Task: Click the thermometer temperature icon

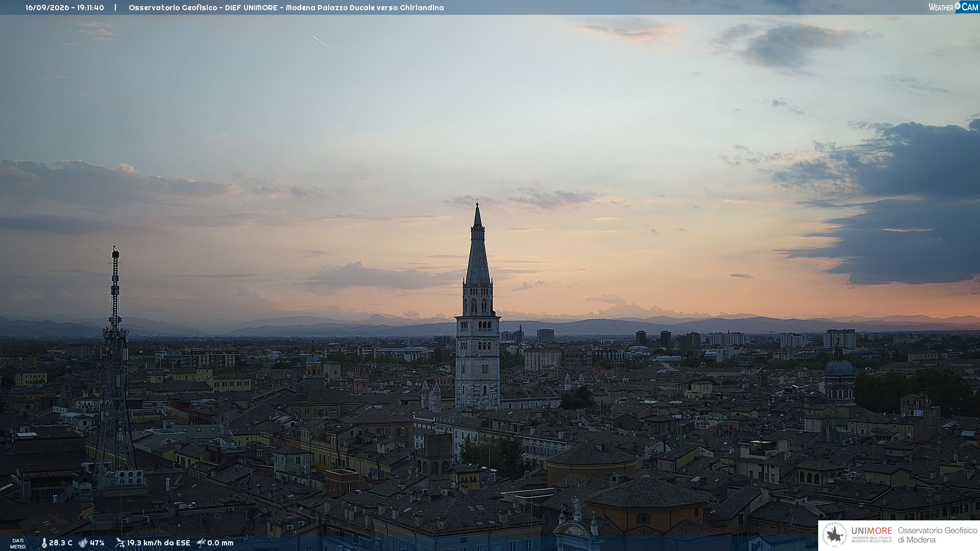Action: coord(44,543)
